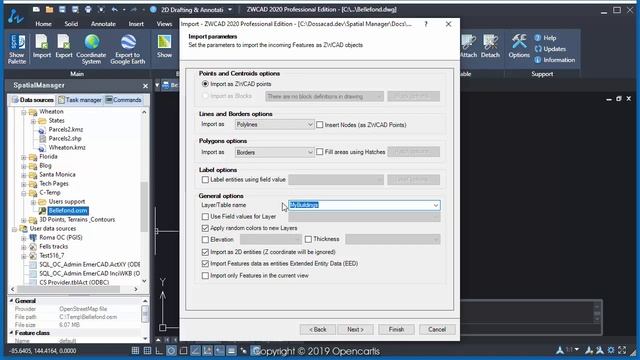This screenshot has height=360, width=640.
Task: Open Help in Support panel
Action: click(x=545, y=38)
